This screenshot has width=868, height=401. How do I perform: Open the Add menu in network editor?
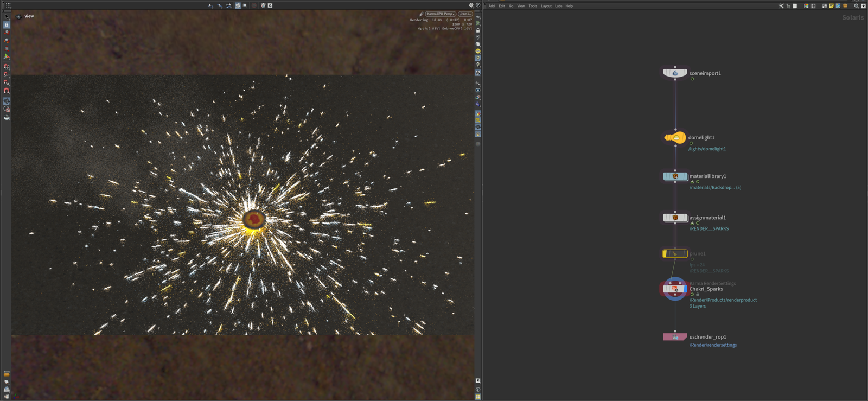click(x=492, y=6)
